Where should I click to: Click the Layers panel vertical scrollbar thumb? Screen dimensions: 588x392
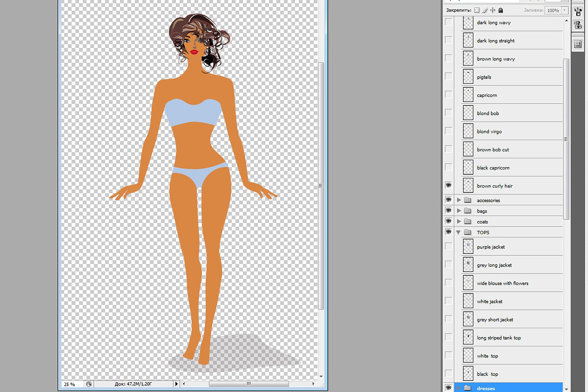(x=566, y=139)
